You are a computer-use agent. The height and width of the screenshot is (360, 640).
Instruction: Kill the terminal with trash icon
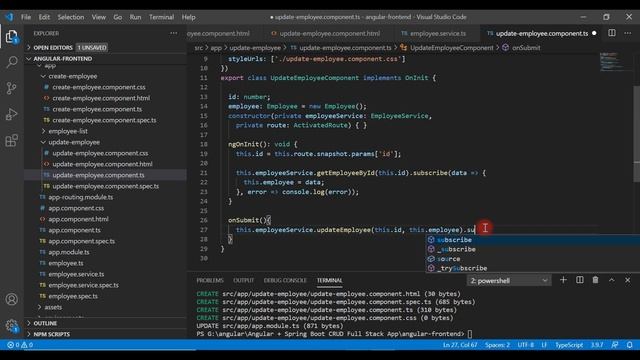595,280
